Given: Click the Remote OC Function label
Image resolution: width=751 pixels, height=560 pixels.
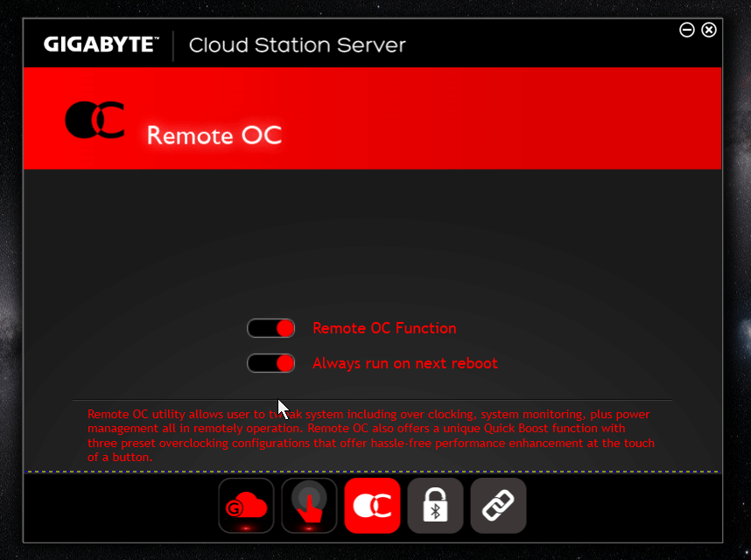Looking at the screenshot, I should [384, 328].
